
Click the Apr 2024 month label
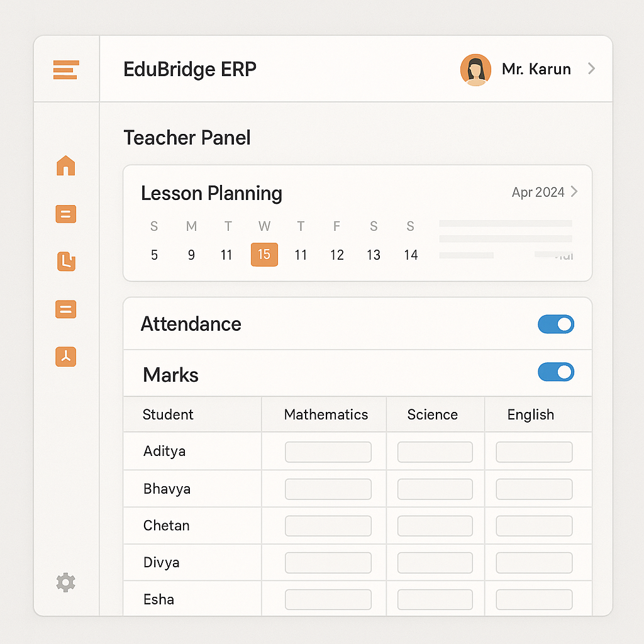538,192
